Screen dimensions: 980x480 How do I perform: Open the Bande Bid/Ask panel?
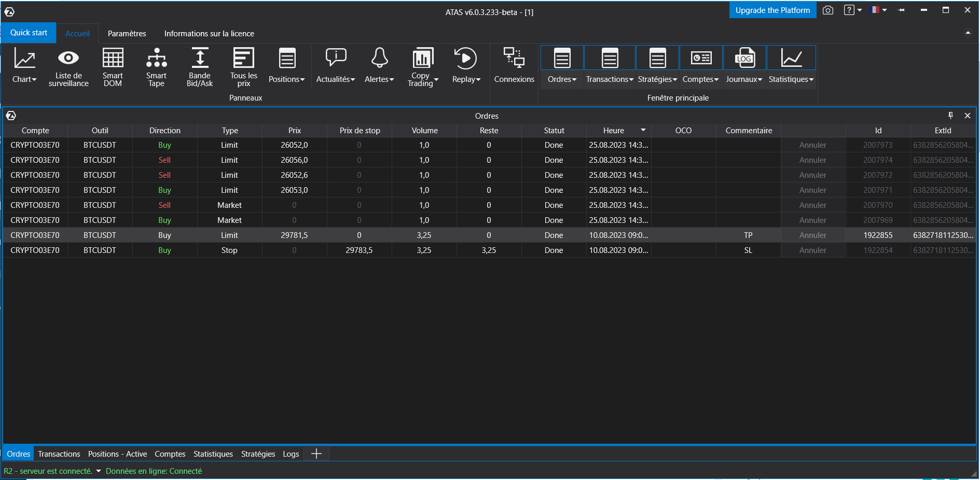[x=200, y=58]
